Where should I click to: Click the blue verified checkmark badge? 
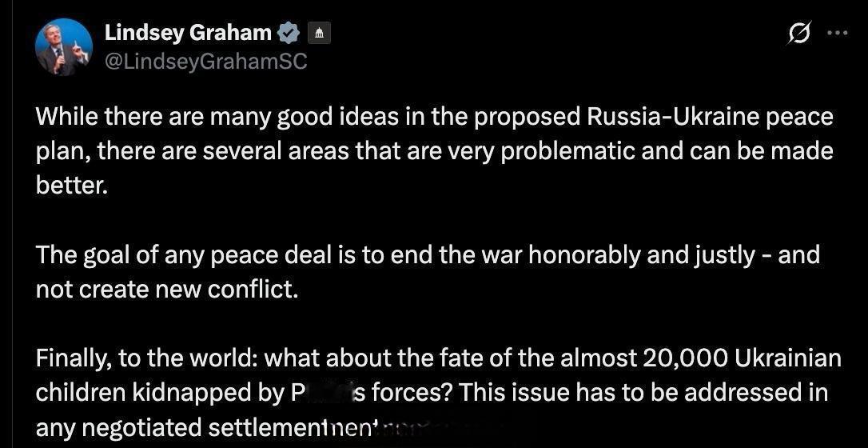point(289,34)
